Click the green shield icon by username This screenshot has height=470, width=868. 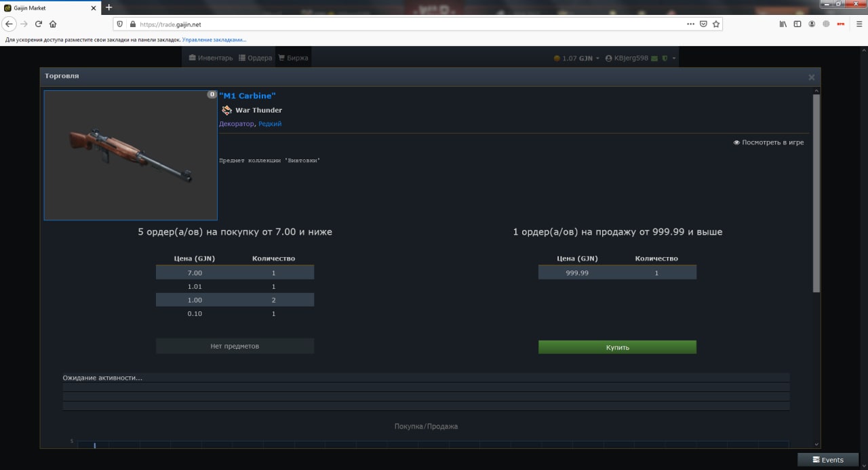[x=665, y=58]
